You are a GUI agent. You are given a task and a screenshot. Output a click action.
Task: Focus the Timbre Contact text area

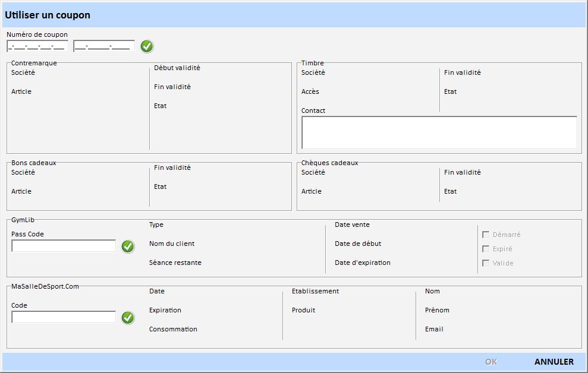pos(439,132)
